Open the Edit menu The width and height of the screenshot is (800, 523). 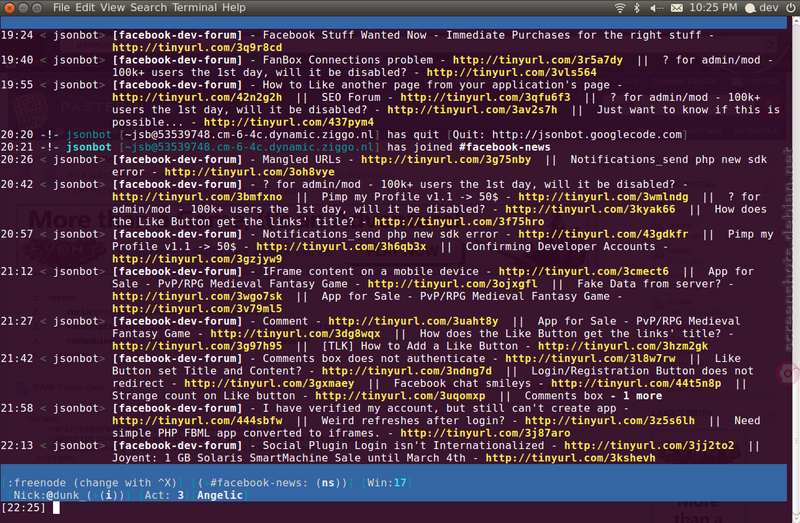coord(85,8)
